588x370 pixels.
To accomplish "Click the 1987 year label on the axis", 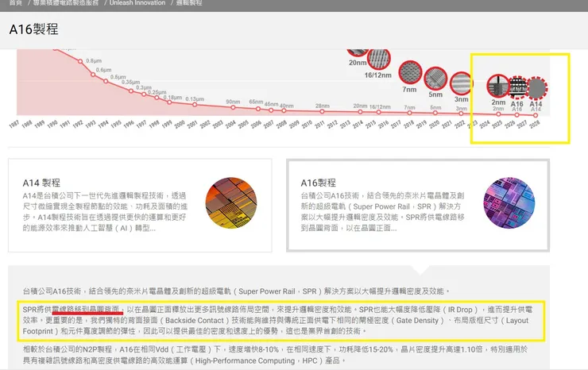I will click(x=14, y=125).
